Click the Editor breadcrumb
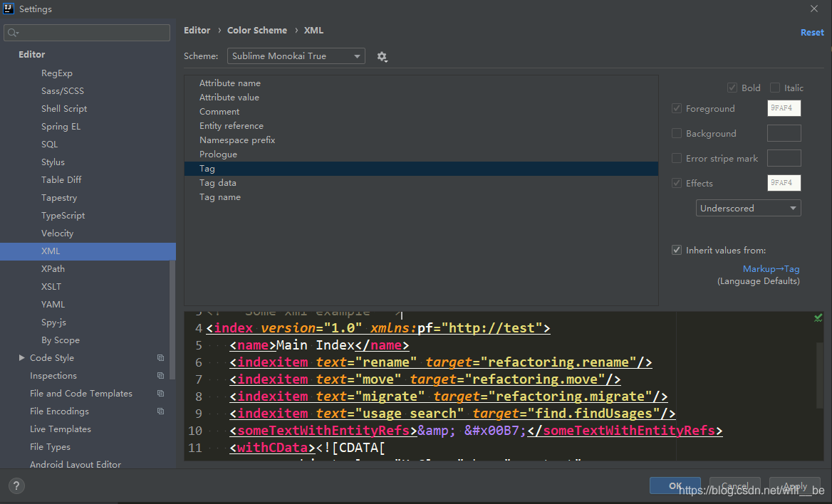The height and width of the screenshot is (504, 832). pos(197,30)
